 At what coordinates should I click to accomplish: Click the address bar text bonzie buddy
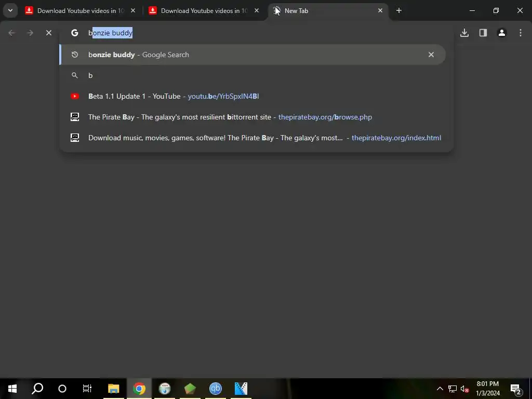point(111,33)
